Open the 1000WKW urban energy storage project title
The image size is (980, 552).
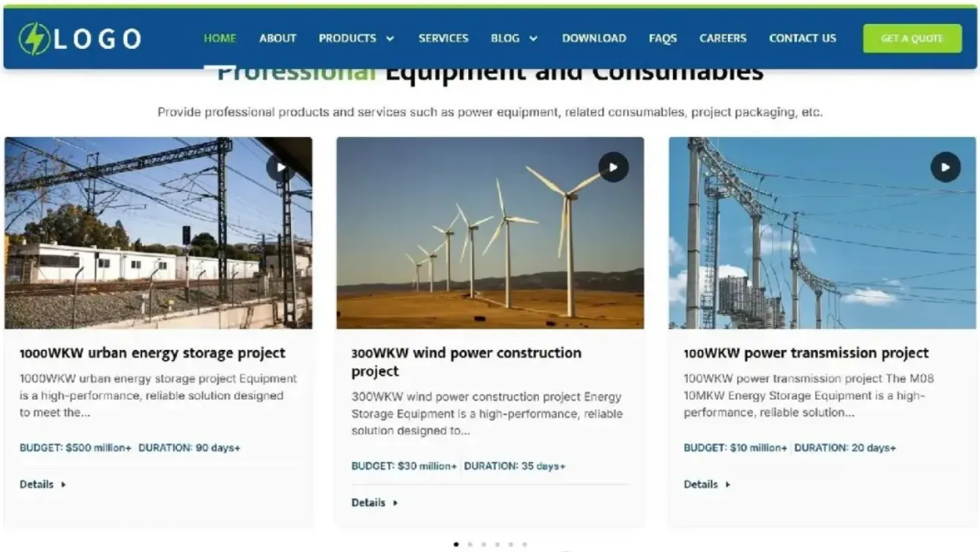pyautogui.click(x=152, y=353)
